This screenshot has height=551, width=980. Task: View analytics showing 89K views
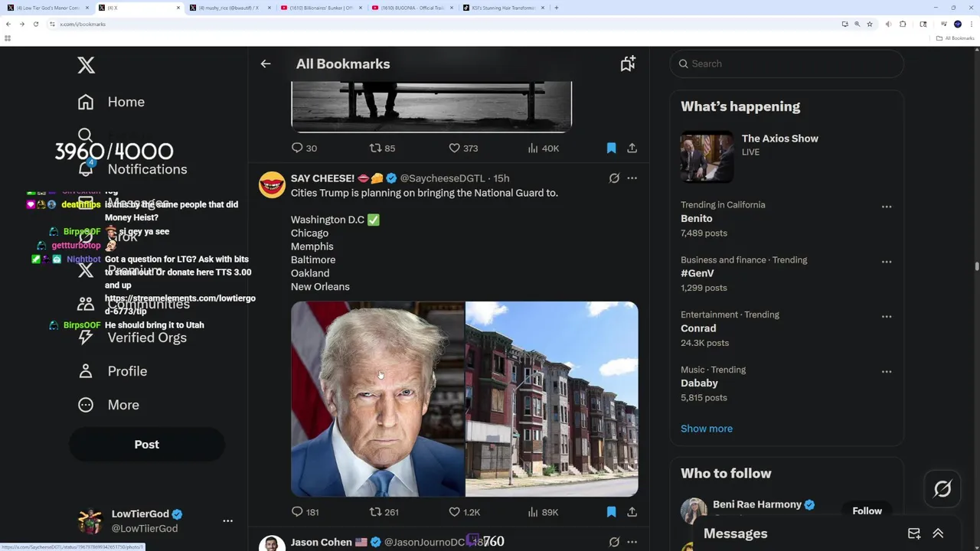click(x=544, y=512)
